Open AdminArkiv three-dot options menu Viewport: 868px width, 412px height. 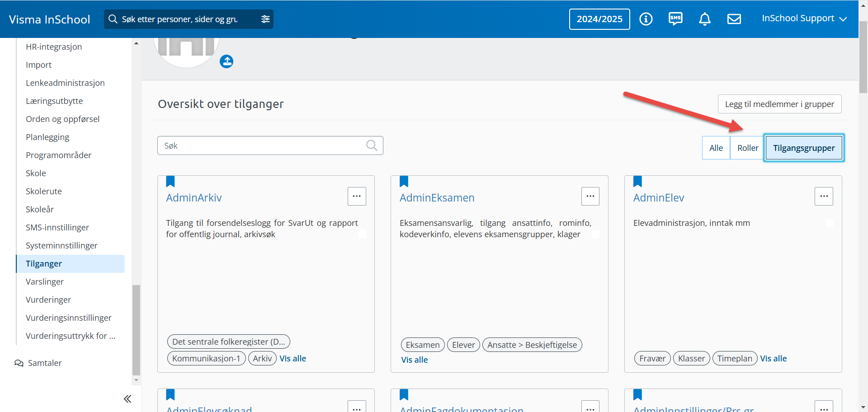(356, 197)
